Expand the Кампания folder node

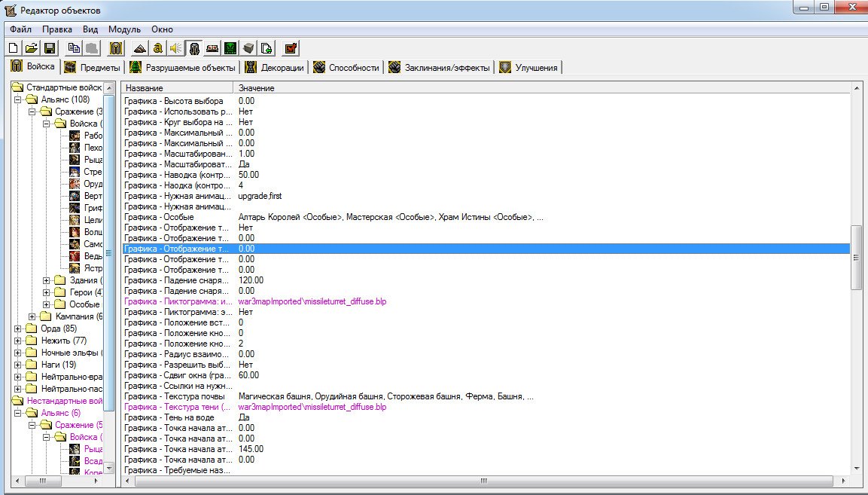point(32,316)
